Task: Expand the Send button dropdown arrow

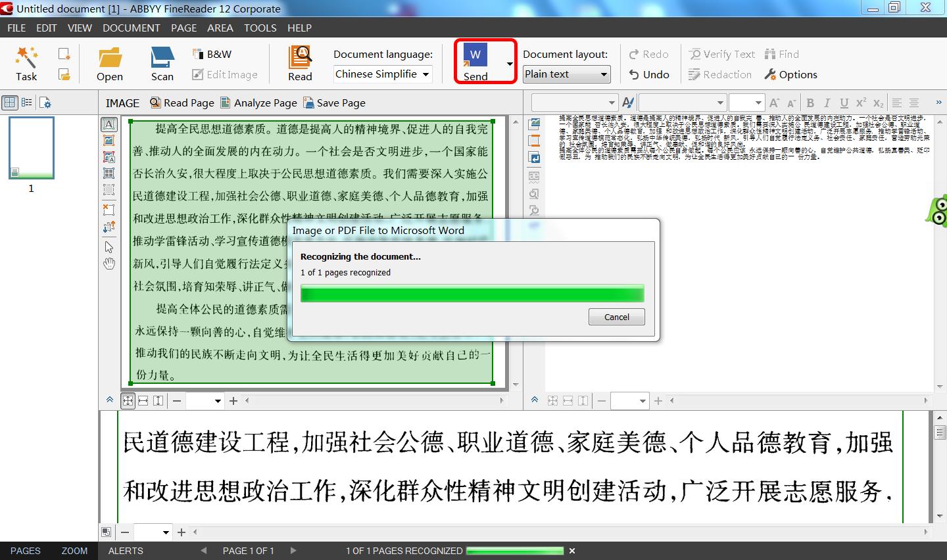Action: pyautogui.click(x=508, y=63)
